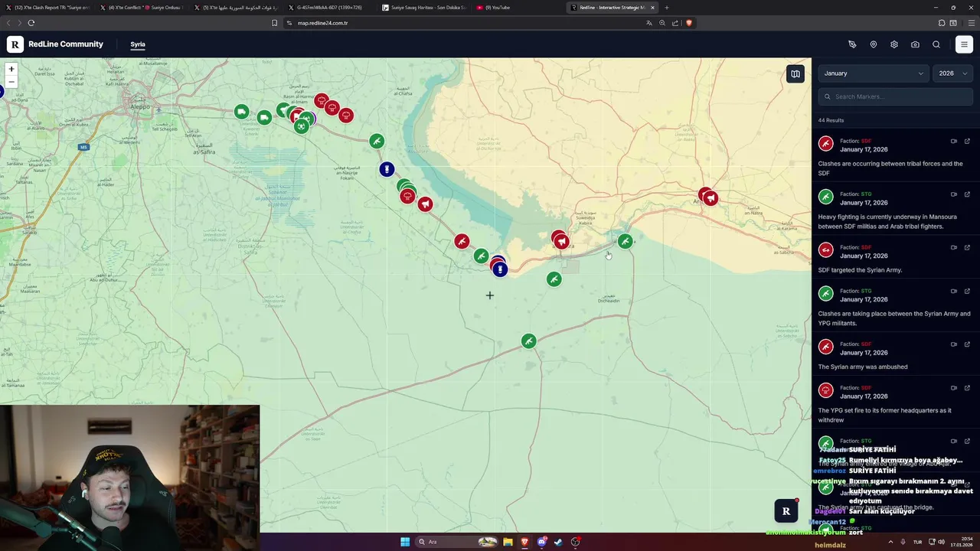Click the red marker near Raqqa in east
980x551 pixels.
pyautogui.click(x=710, y=198)
